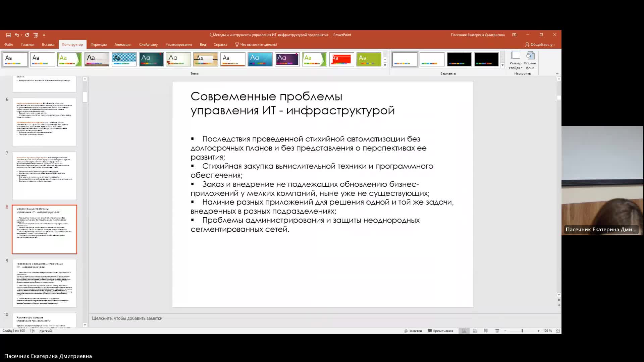Apply the dark teal theme
This screenshot has height=362, width=644.
151,59
